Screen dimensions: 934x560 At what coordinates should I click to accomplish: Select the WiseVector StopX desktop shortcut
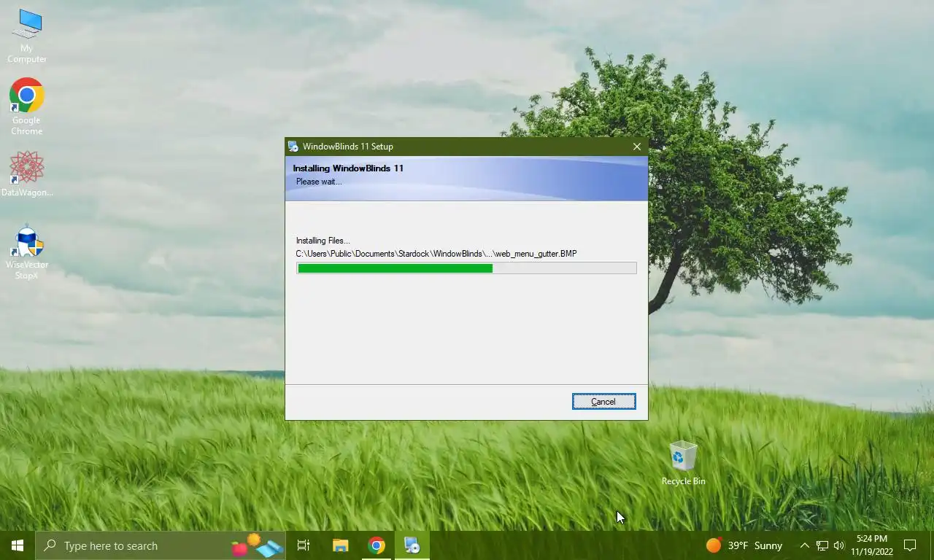point(27,252)
